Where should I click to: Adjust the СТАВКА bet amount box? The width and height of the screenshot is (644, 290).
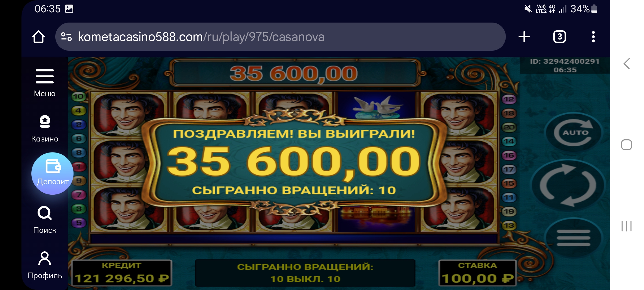[478, 273]
